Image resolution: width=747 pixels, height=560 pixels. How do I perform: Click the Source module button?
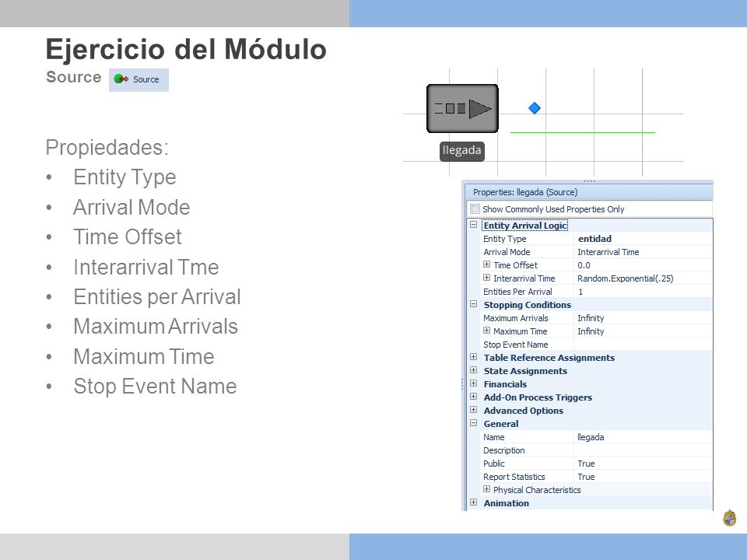[139, 79]
